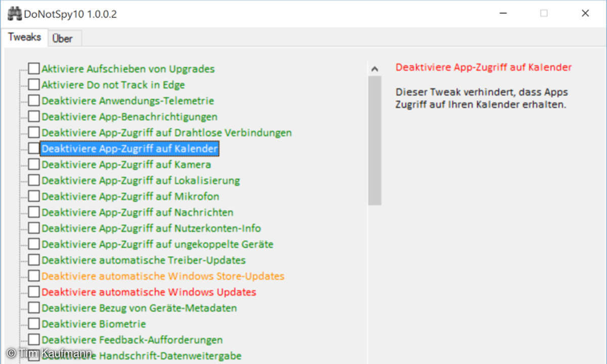Tick Deaktiviere App-Zugriff auf Kamera checkbox
The height and width of the screenshot is (364, 607).
[x=33, y=164]
